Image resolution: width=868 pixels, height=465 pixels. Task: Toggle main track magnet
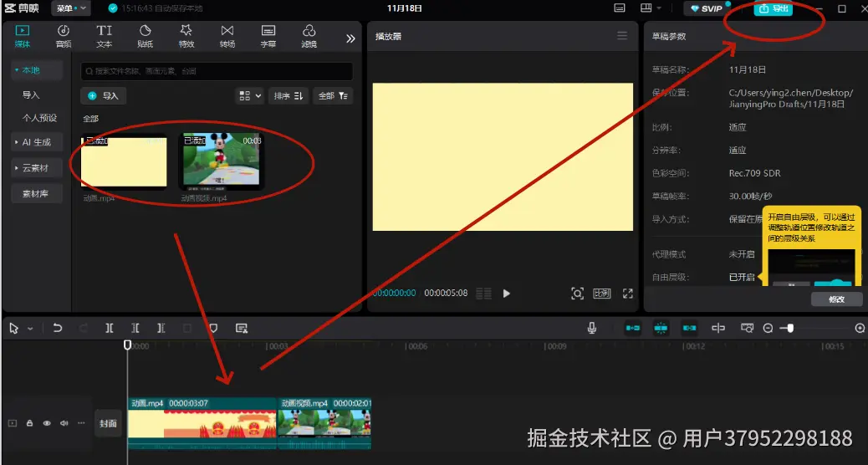coord(633,329)
